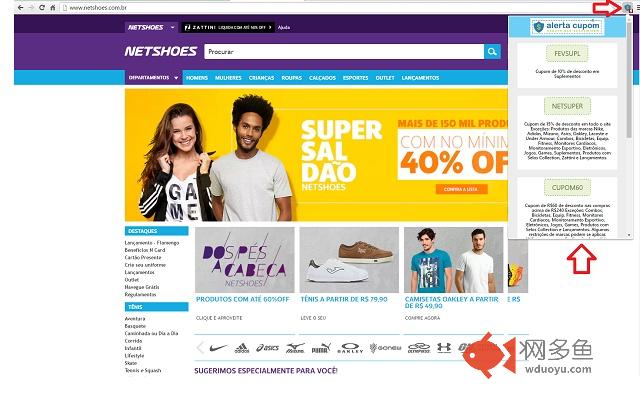Show previous brands with left chevron
Image resolution: width=640 pixels, height=400 pixels.
[x=200, y=348]
